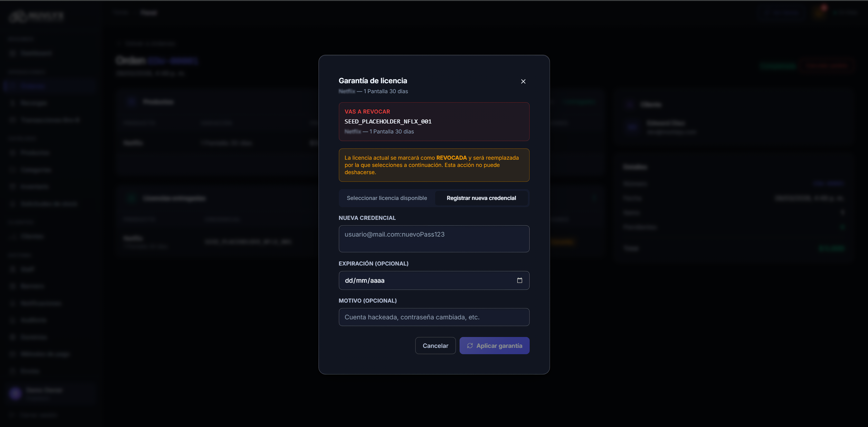Click the refresh icon in Aplicar garantía
868x427 pixels.
pos(470,345)
